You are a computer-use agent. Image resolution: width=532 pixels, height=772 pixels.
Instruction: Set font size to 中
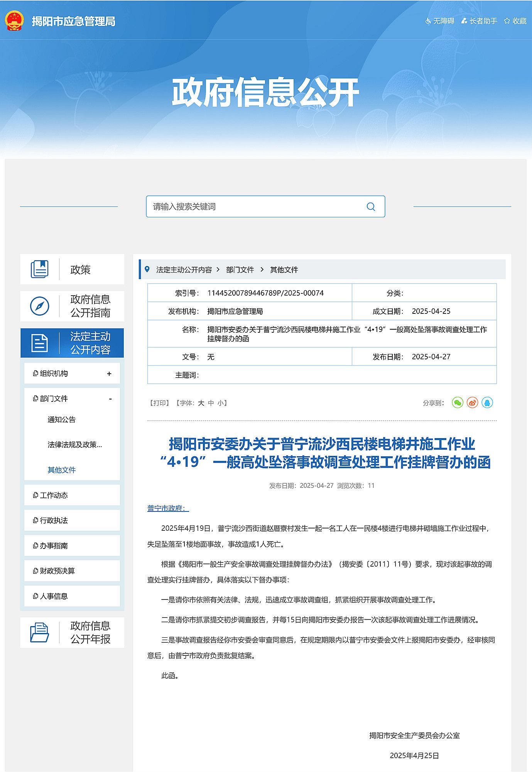(x=211, y=403)
